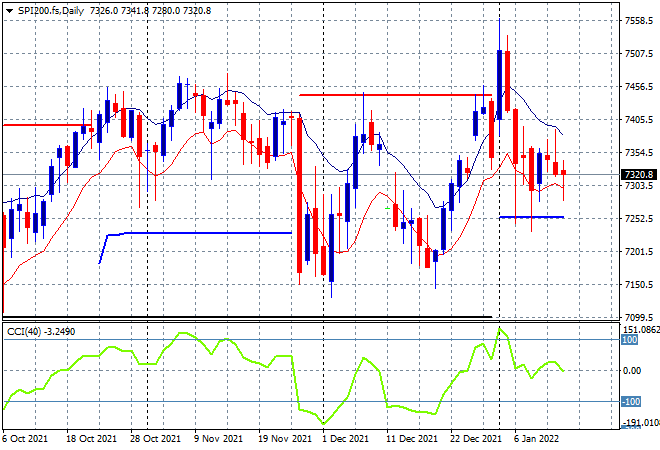Select the long red horizontal resistance line near 7440
Viewport: 660px width, 450px height.
coord(395,95)
